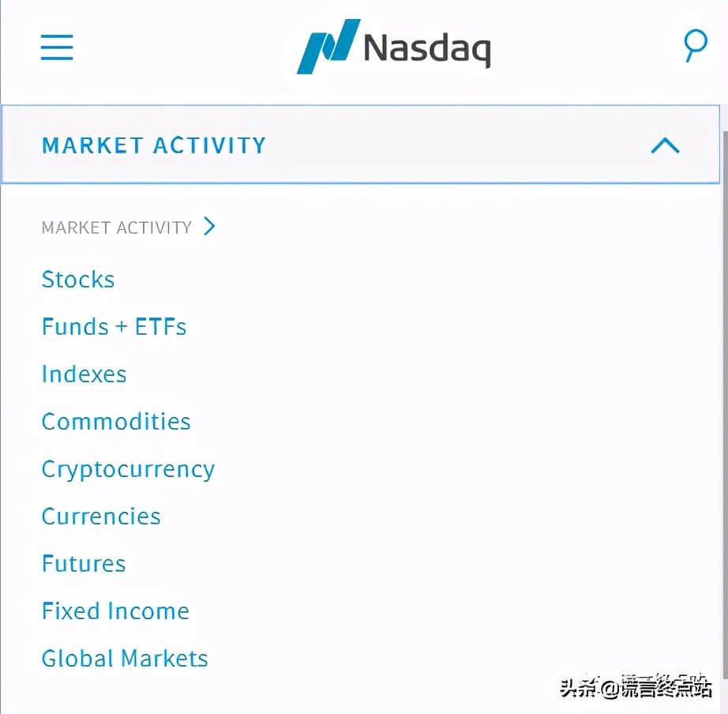The width and height of the screenshot is (728, 714).
Task: Open the hamburger navigation menu
Action: 57,47
